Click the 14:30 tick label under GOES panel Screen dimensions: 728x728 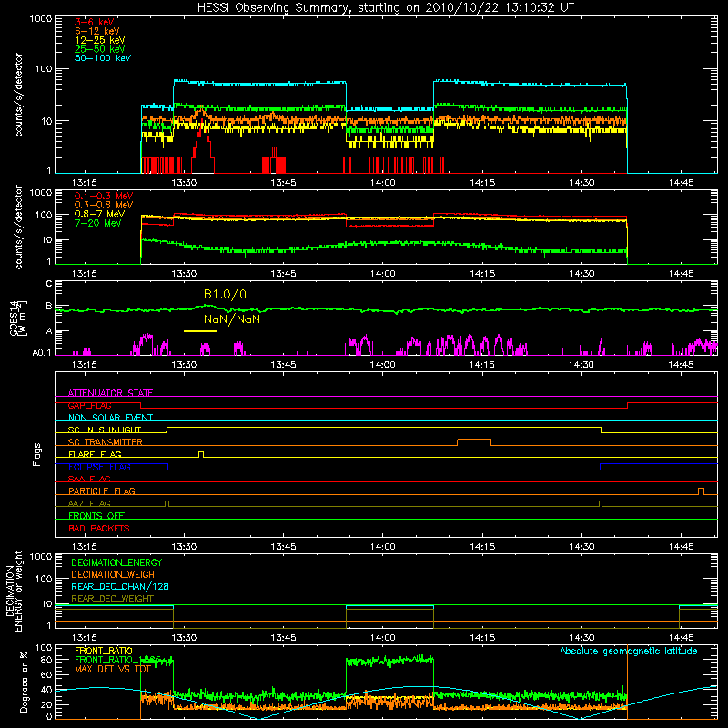point(581,365)
